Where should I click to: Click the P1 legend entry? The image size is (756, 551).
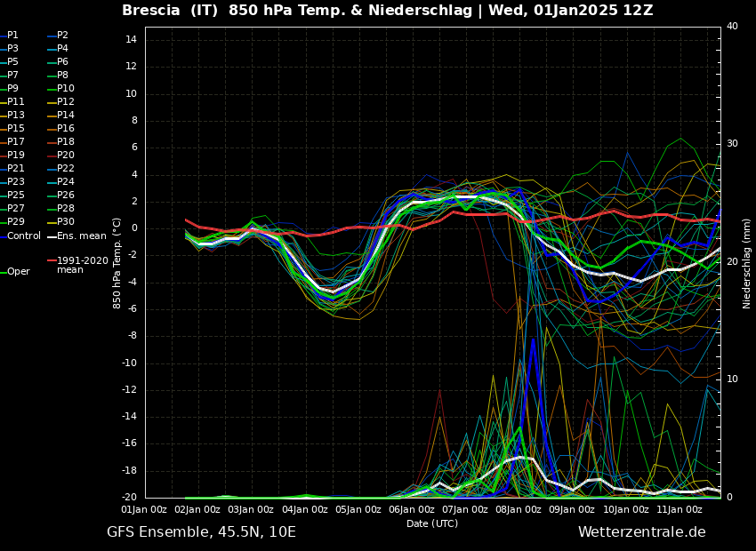9,36
